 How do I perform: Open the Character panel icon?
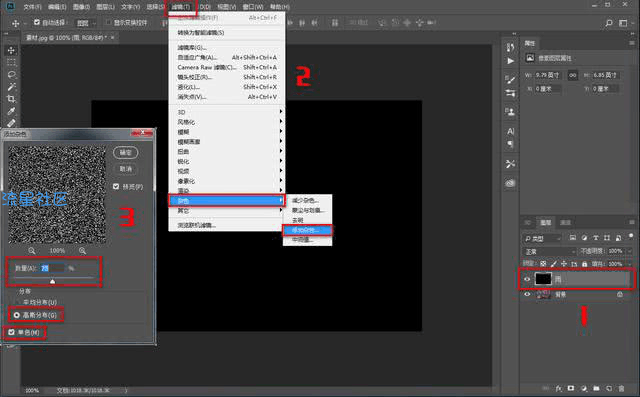coord(510,131)
